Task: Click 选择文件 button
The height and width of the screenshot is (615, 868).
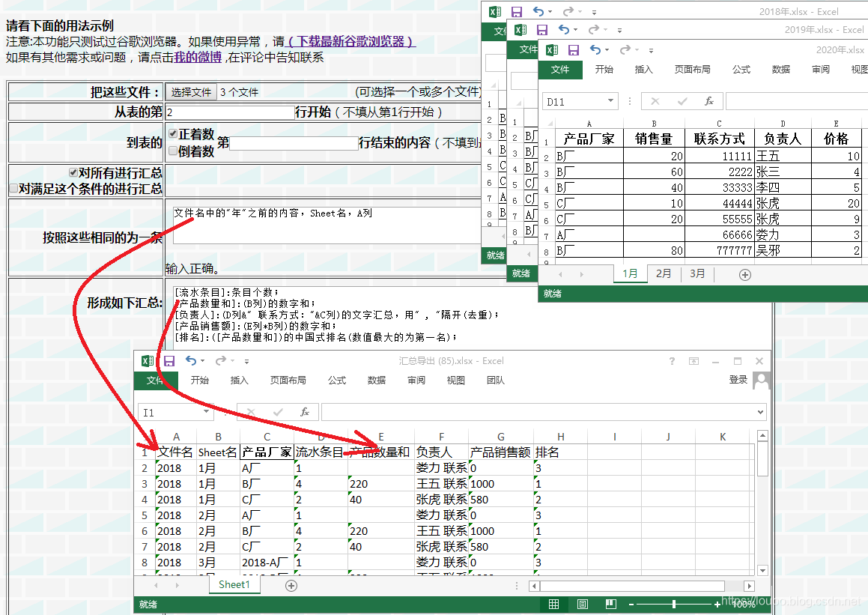Action: point(191,92)
